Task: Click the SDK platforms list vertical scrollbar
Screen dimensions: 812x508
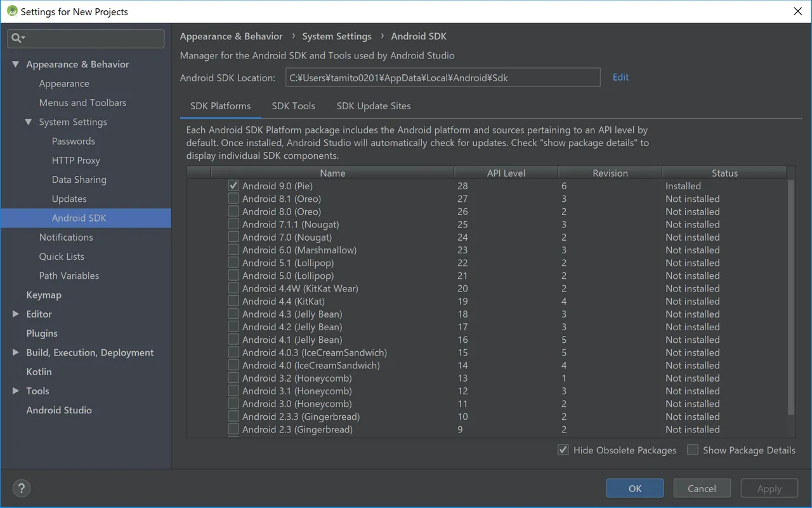Action: click(x=790, y=297)
